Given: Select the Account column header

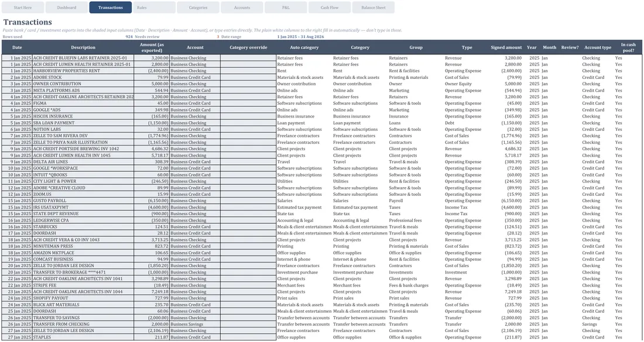Looking at the screenshot, I should [195, 47].
